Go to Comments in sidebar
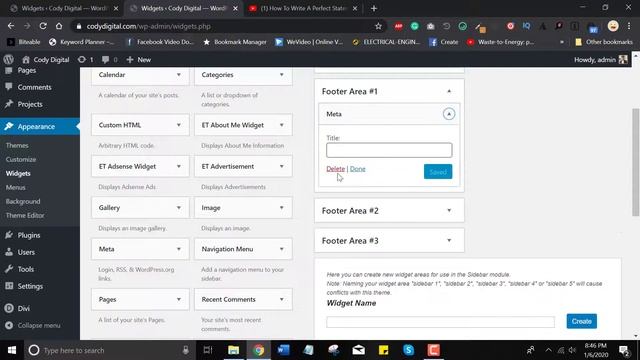This screenshot has height=360, width=640. [x=34, y=87]
